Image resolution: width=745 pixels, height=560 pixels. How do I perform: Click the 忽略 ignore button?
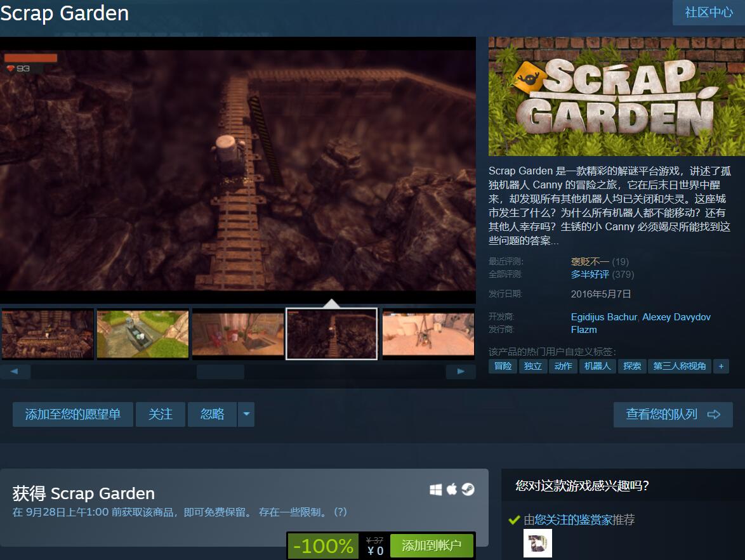(x=212, y=414)
